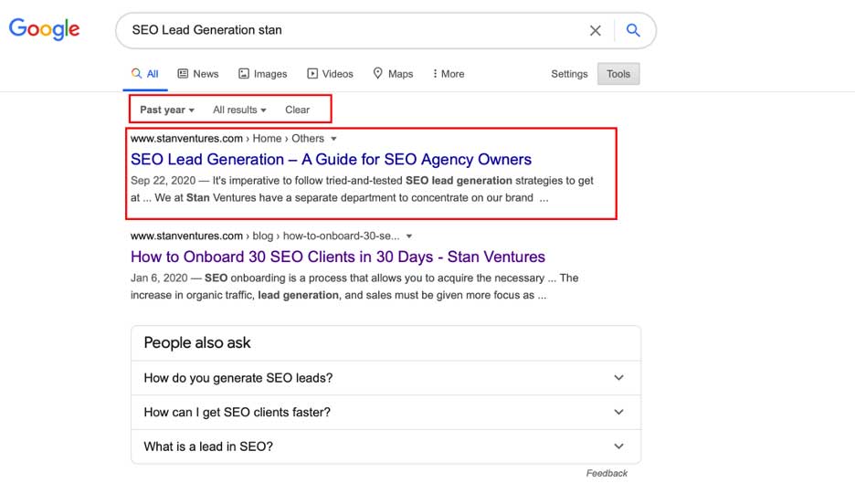Viewport: 855px width, 504px height.
Task: Expand How can I get SEO clients faster?
Action: click(386, 412)
